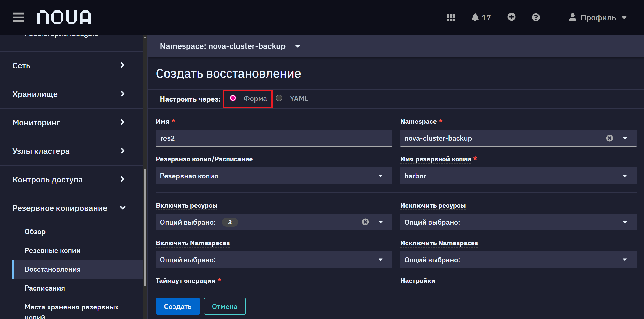Screen dimensions: 644x319
Task: Open the hamburger navigation menu
Action: [18, 17]
